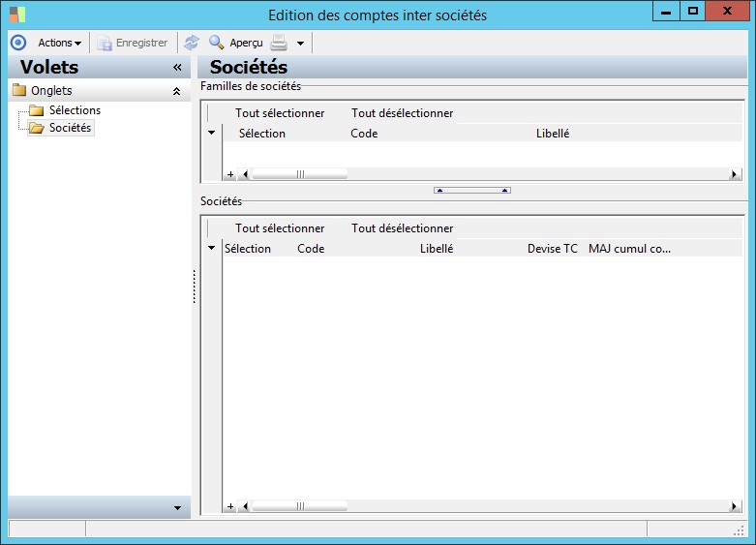Click MAJ cumul co... column header
756x545 pixels.
point(629,249)
